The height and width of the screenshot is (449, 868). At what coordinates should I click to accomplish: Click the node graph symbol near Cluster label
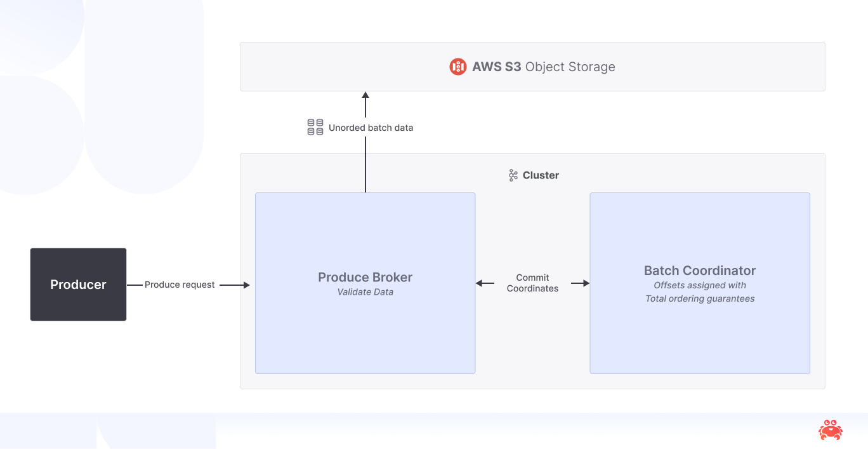[x=512, y=175]
